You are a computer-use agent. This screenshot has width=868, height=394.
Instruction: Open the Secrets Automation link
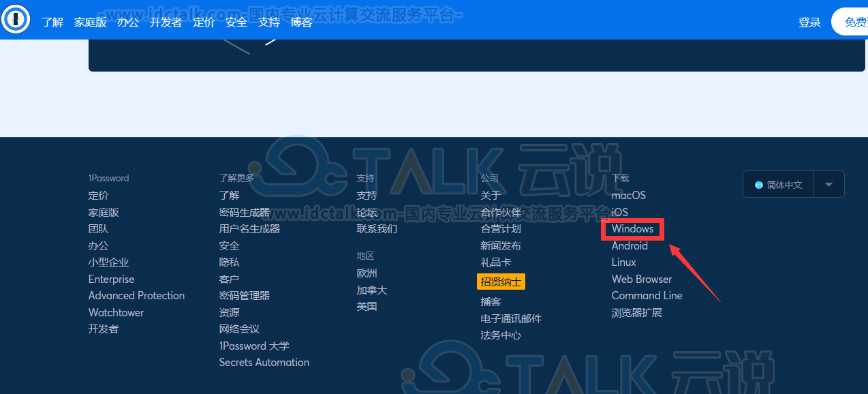264,363
